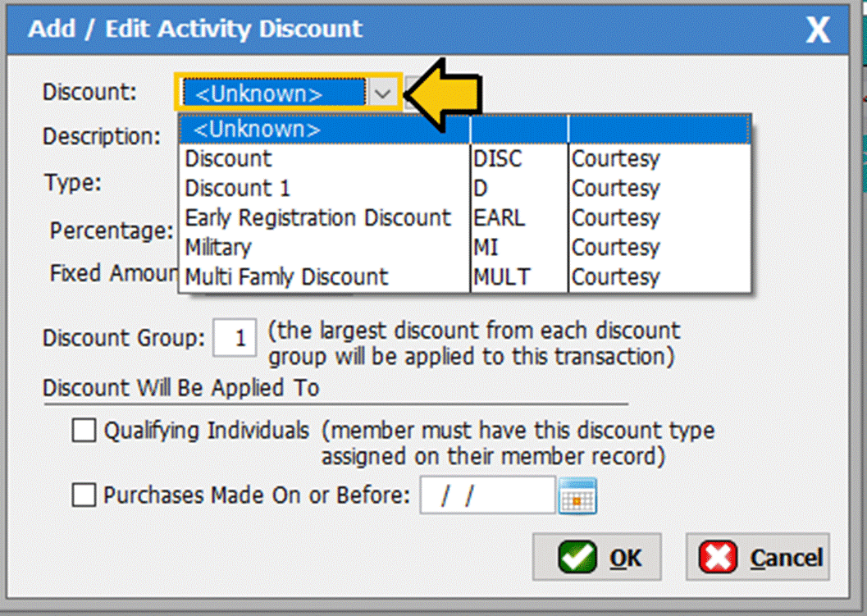Select Multi Famly Discount from list
Viewport: 867px width, 616px height.
click(286, 277)
